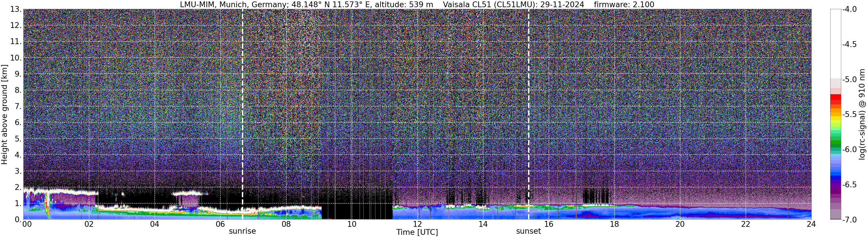Select the "-5.5" colorbar tick label
The image size is (868, 238).
pyautogui.click(x=850, y=115)
